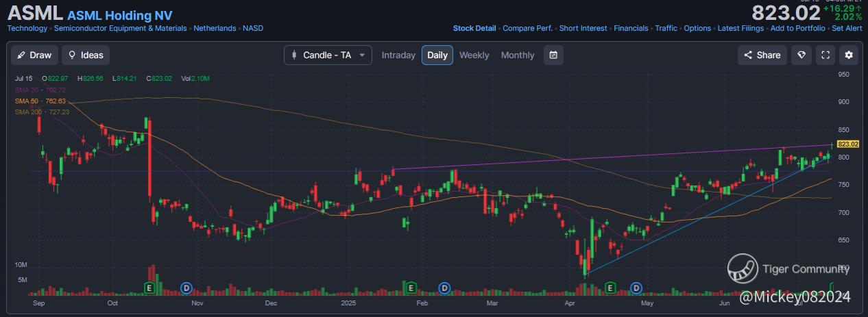The height and width of the screenshot is (317, 868).
Task: Open the Netherlands country link
Action: point(215,29)
